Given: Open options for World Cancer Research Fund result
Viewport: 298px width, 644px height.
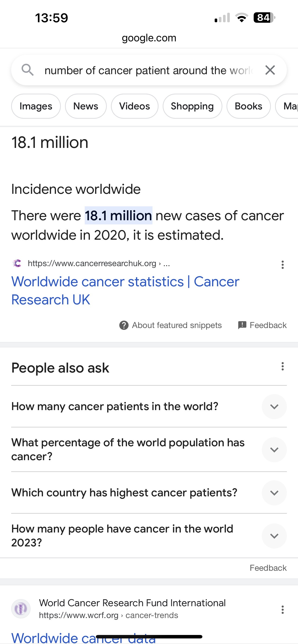Looking at the screenshot, I should tap(282, 609).
